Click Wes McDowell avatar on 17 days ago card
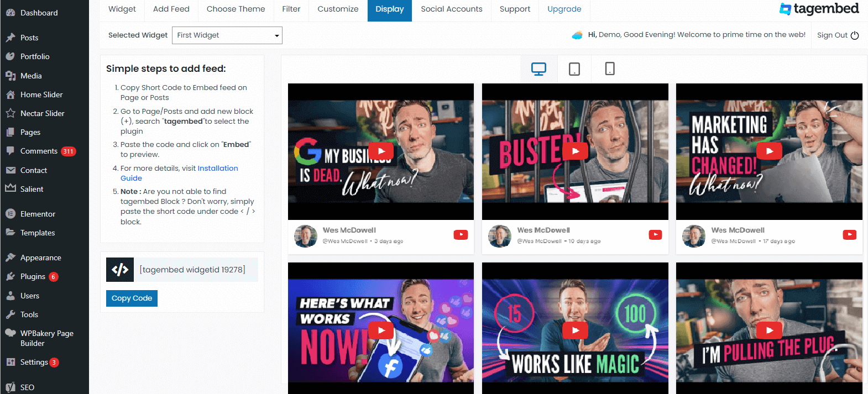The width and height of the screenshot is (868, 394). pos(694,236)
